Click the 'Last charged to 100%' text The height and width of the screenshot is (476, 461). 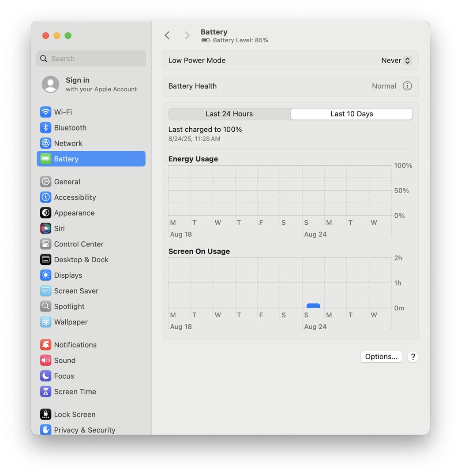[205, 129]
